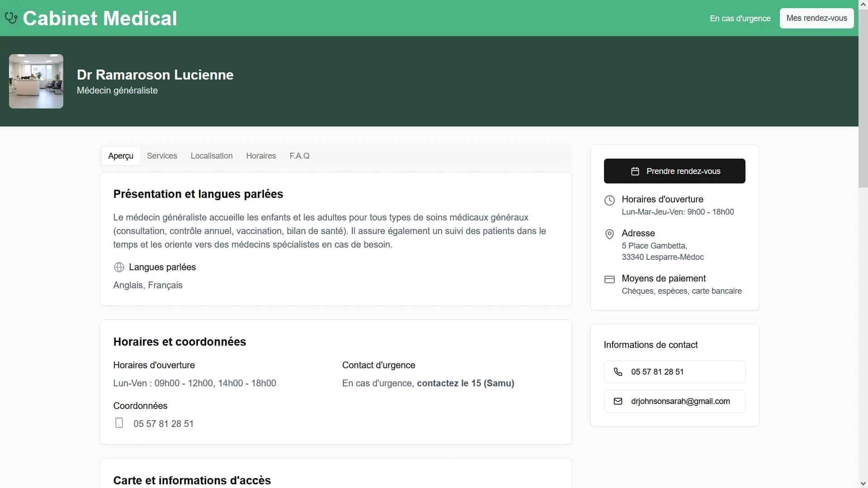Click the globe icon beside Langues parlées

click(119, 267)
